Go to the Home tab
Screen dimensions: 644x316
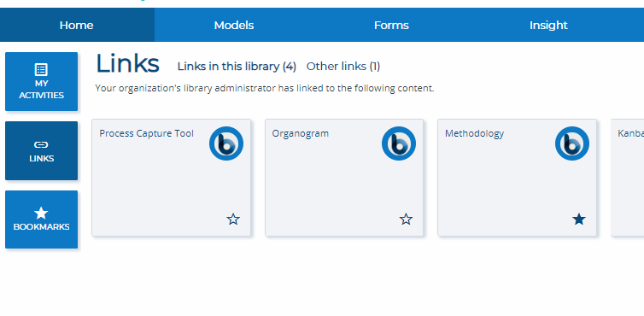(77, 25)
